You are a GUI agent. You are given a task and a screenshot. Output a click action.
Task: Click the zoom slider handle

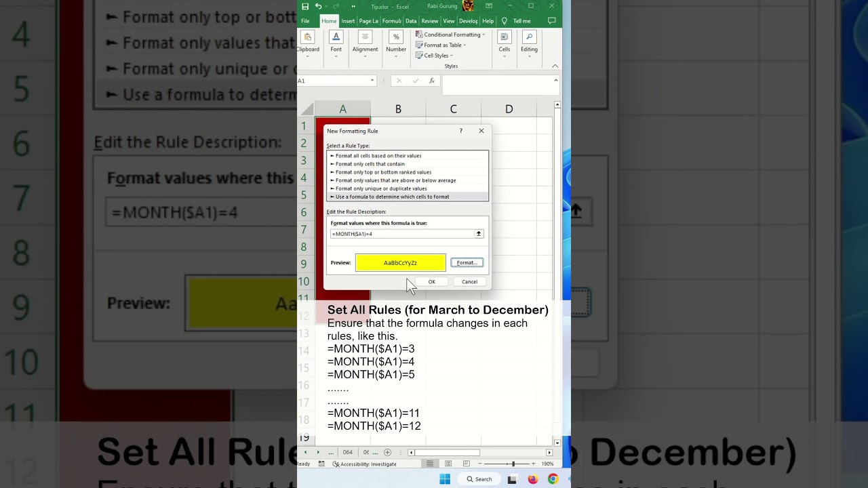(513, 464)
